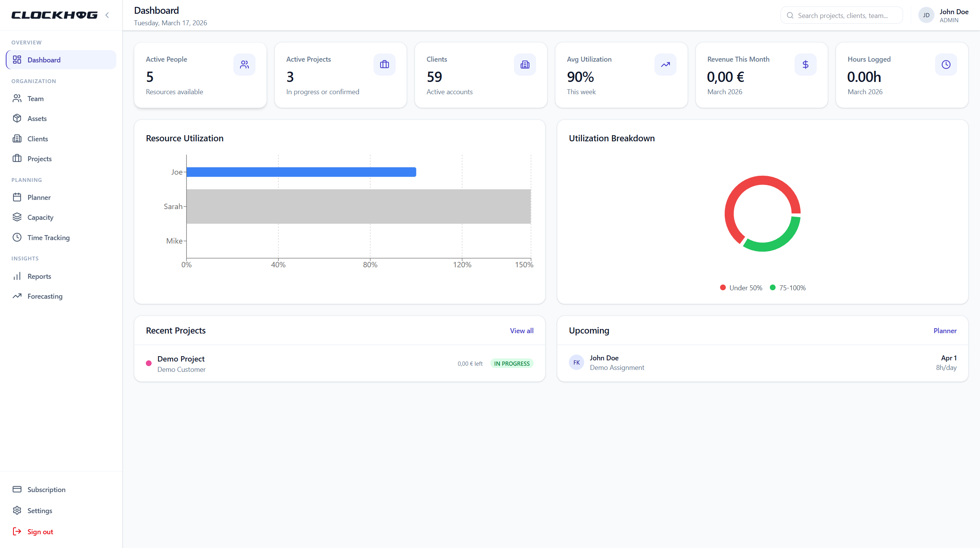This screenshot has height=548, width=980.
Task: Click the Active Projects briefcase icon
Action: [x=384, y=65]
